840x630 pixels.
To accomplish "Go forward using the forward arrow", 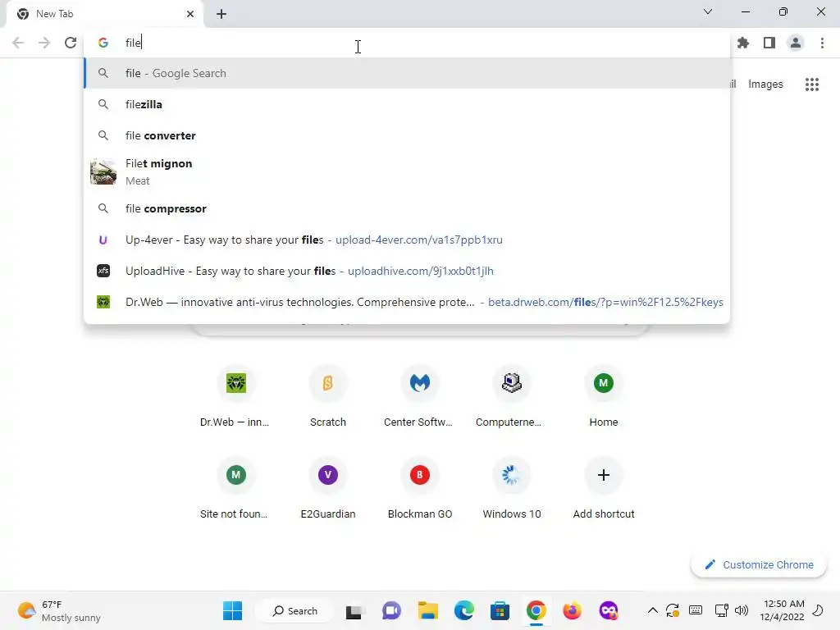I will (x=44, y=43).
